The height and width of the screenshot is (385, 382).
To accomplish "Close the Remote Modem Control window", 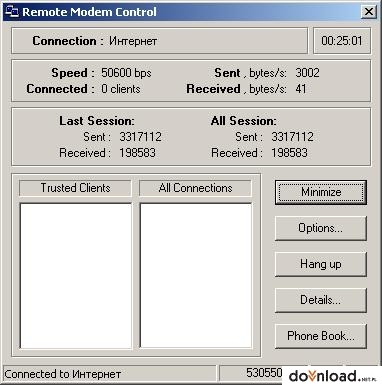I will (369, 12).
